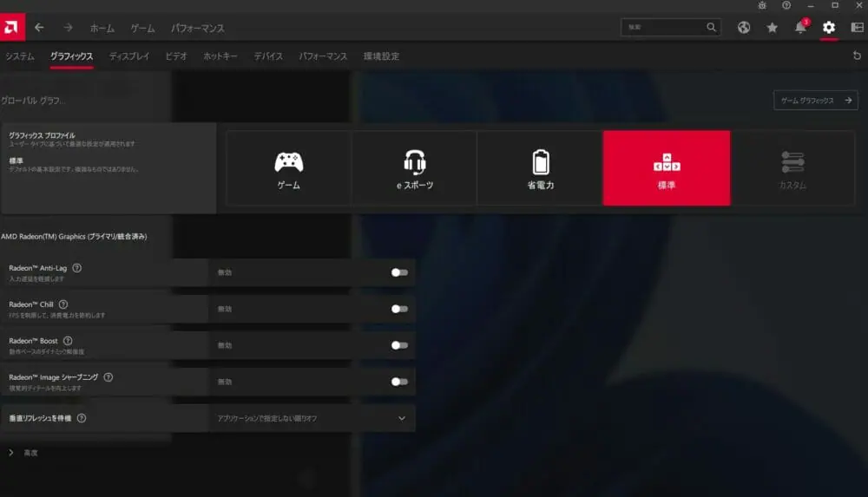
Task: Select the e スポーツ graphics profile
Action: [x=414, y=168]
